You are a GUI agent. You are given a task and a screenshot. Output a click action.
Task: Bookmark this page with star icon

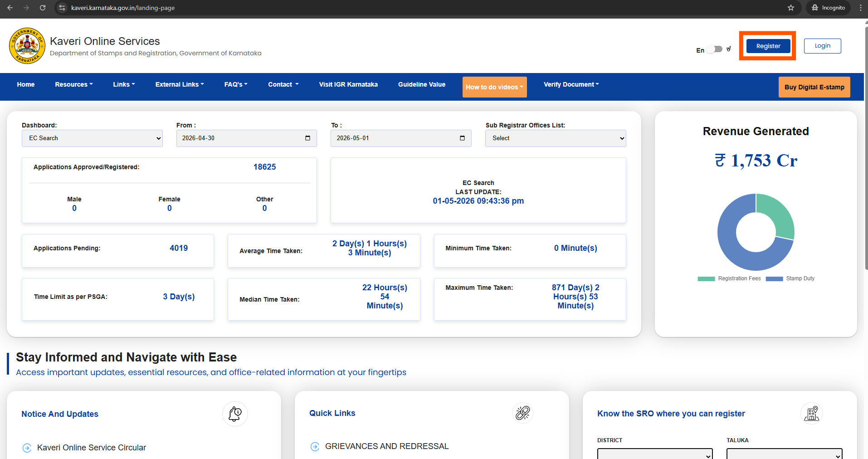tap(791, 8)
